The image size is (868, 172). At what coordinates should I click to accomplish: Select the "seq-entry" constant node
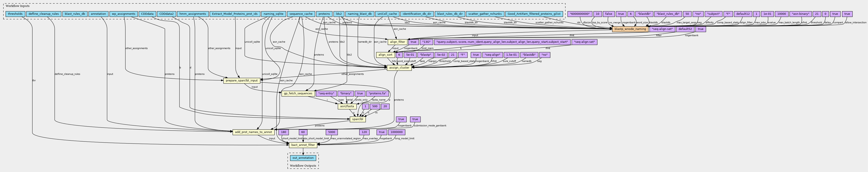[326, 93]
